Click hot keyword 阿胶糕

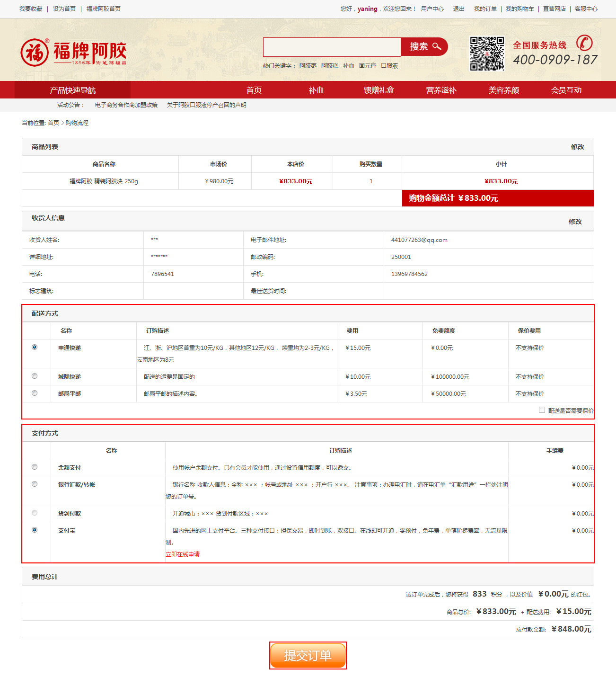tap(330, 66)
